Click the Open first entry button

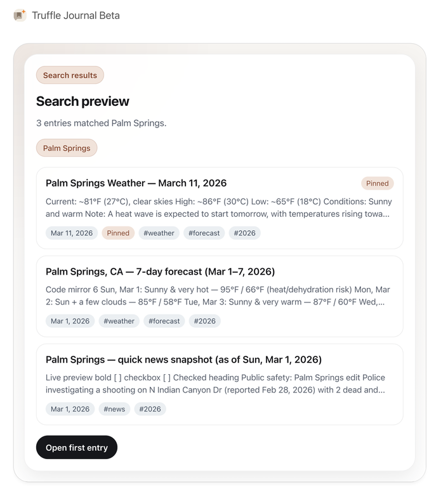[x=77, y=448]
